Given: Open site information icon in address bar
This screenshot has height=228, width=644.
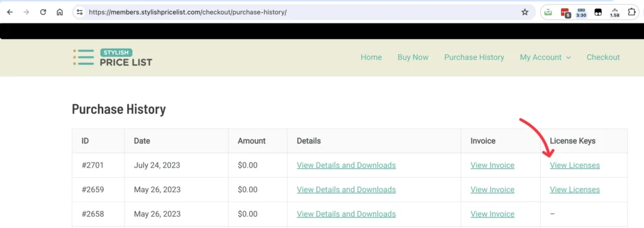Looking at the screenshot, I should point(80,13).
